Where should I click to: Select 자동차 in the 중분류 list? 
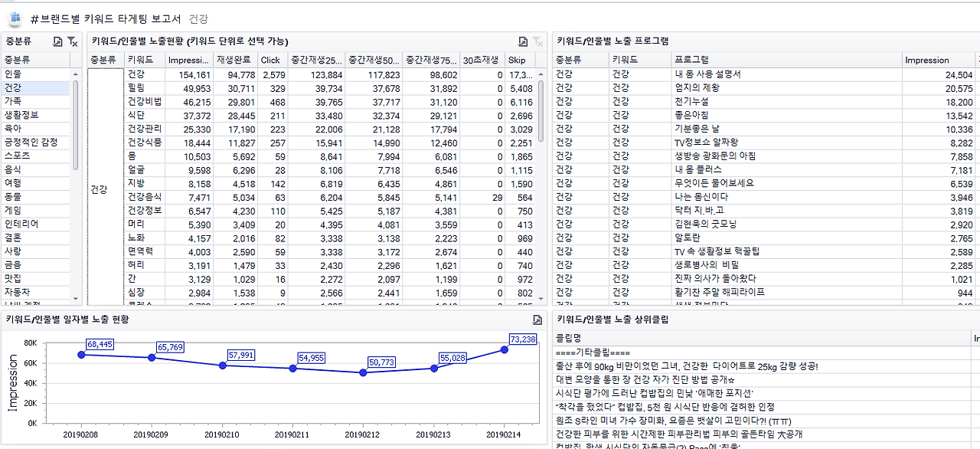click(x=35, y=292)
